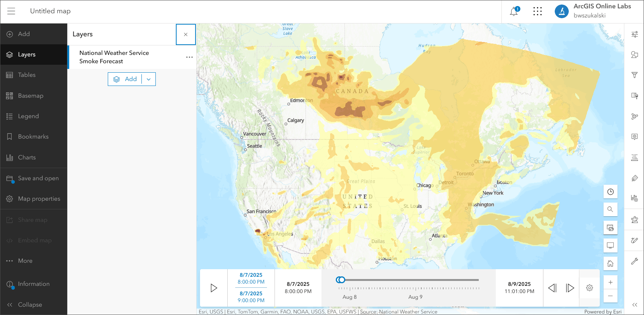This screenshot has width=644, height=315.
Task: Open the Effects pane
Action: 635,96
